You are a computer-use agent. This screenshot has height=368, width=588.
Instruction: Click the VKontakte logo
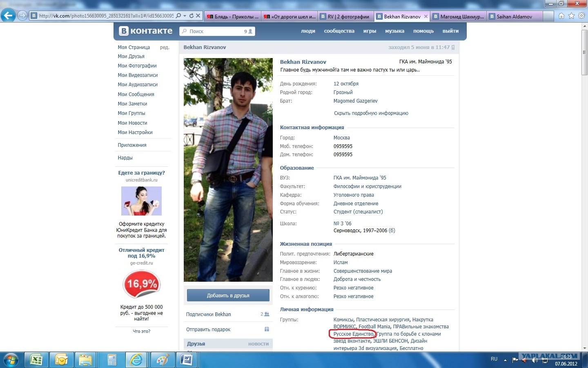(146, 31)
